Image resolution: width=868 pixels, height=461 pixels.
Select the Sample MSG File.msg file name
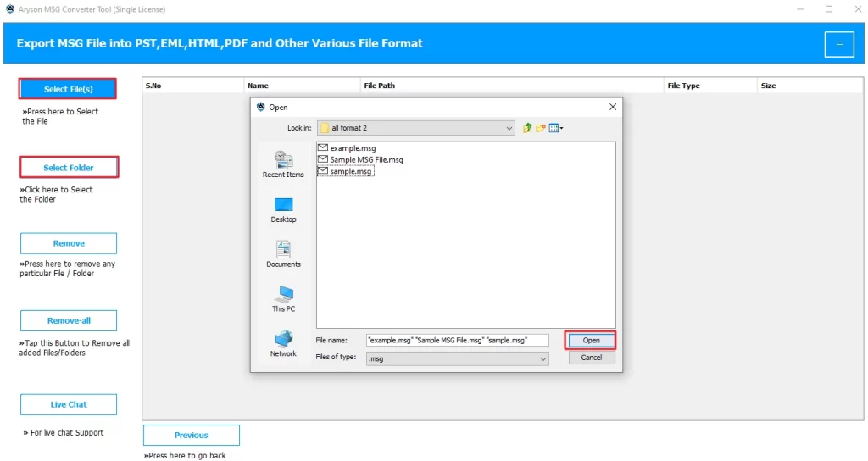(366, 160)
